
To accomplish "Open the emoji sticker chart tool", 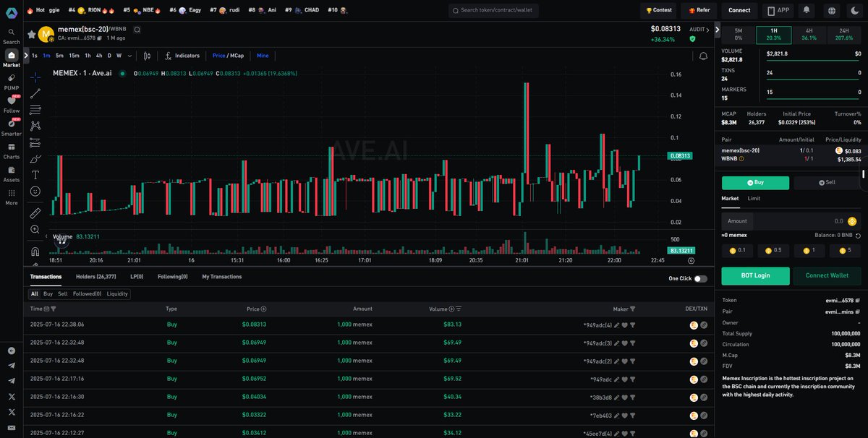I will (x=35, y=191).
